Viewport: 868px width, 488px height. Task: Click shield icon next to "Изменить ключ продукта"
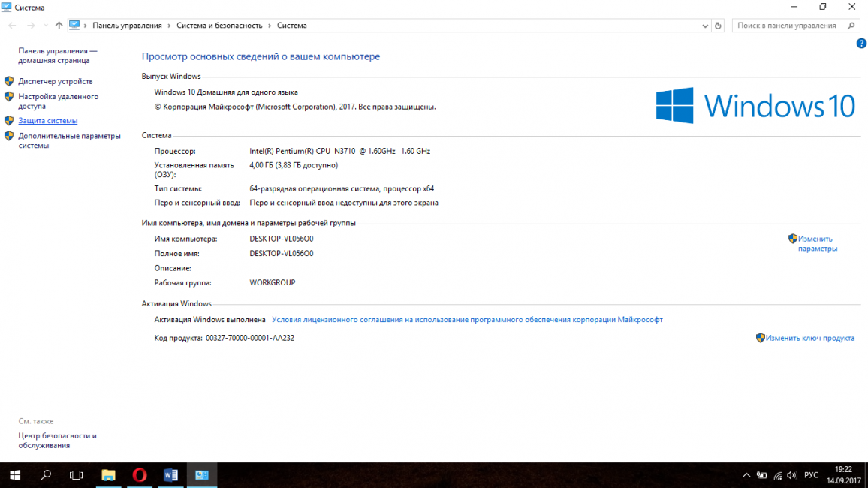click(x=761, y=338)
